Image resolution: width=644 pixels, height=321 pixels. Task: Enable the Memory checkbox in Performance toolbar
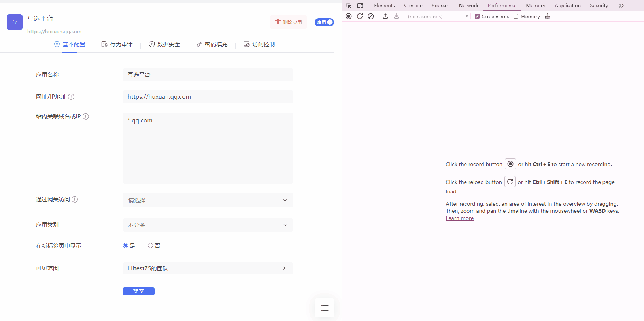coord(516,16)
